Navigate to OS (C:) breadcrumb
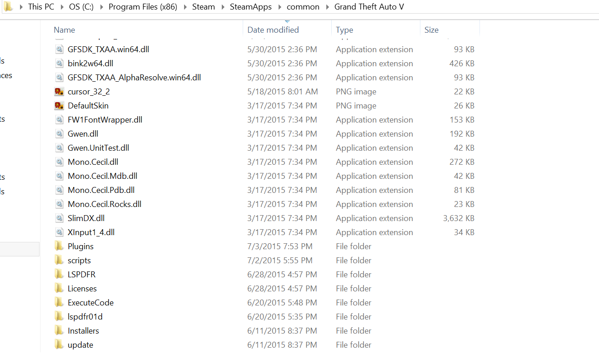Image resolution: width=599 pixels, height=364 pixels. (x=81, y=7)
